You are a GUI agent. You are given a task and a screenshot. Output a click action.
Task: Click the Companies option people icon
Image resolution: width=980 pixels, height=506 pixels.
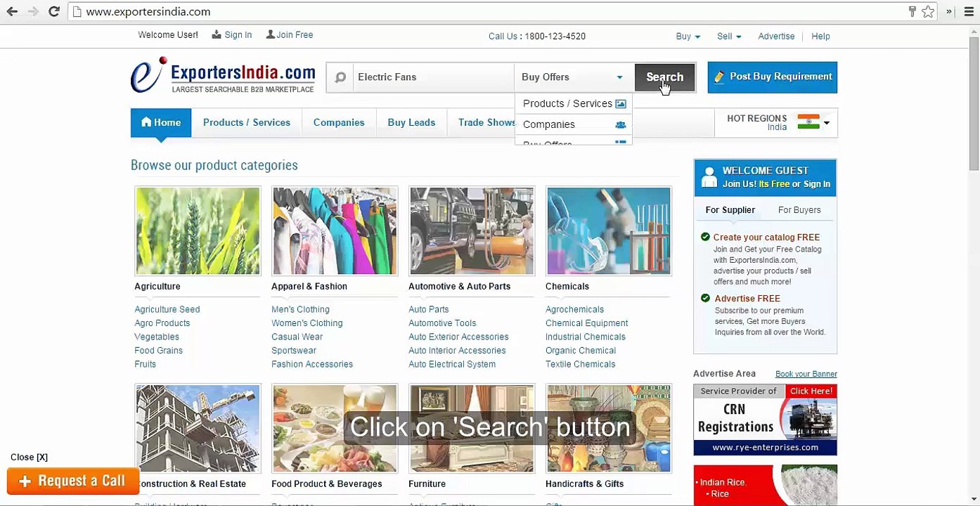tap(621, 124)
